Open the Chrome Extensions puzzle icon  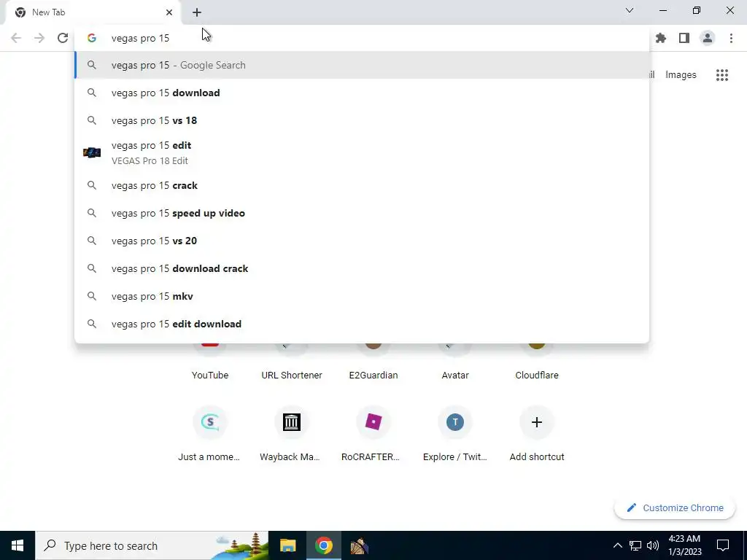(x=661, y=38)
